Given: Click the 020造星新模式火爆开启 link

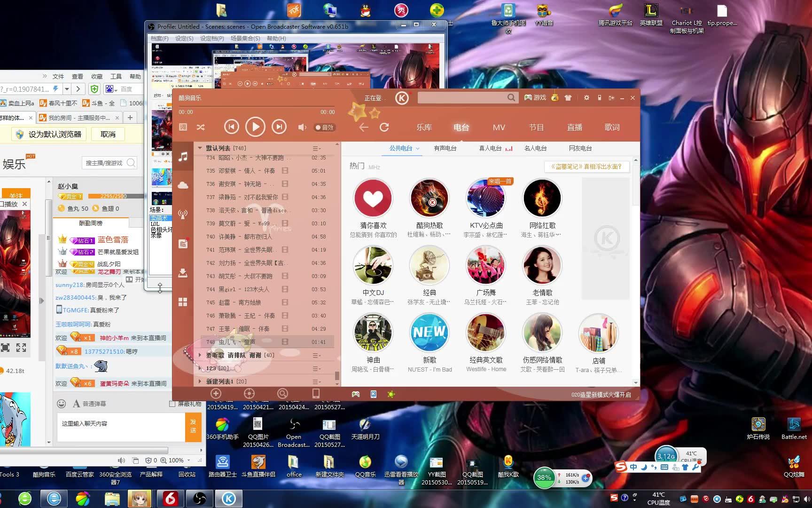Looking at the screenshot, I should 601,395.
